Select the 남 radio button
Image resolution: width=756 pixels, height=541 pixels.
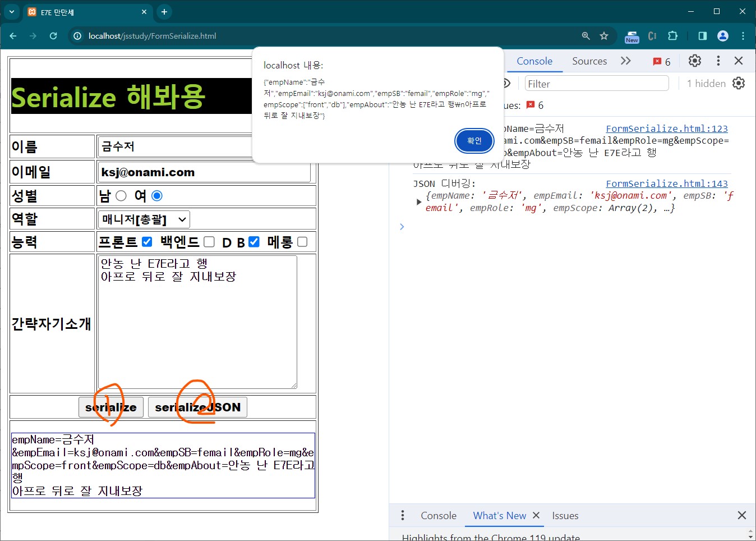coord(121,196)
